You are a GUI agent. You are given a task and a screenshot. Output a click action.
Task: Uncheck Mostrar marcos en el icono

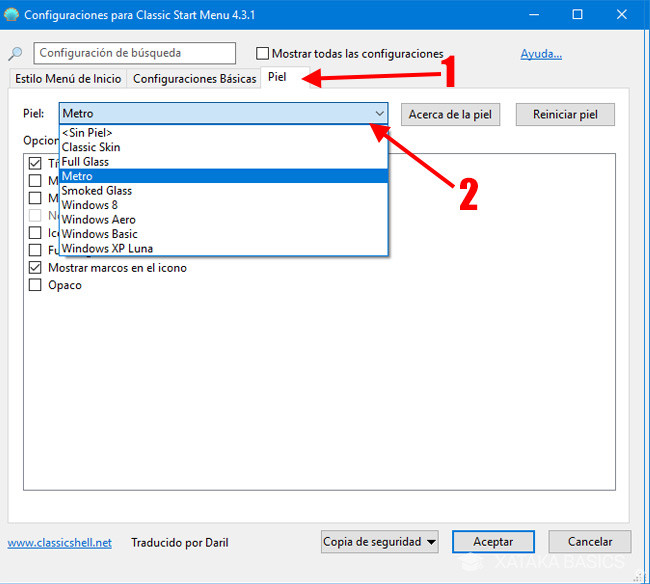click(x=35, y=268)
